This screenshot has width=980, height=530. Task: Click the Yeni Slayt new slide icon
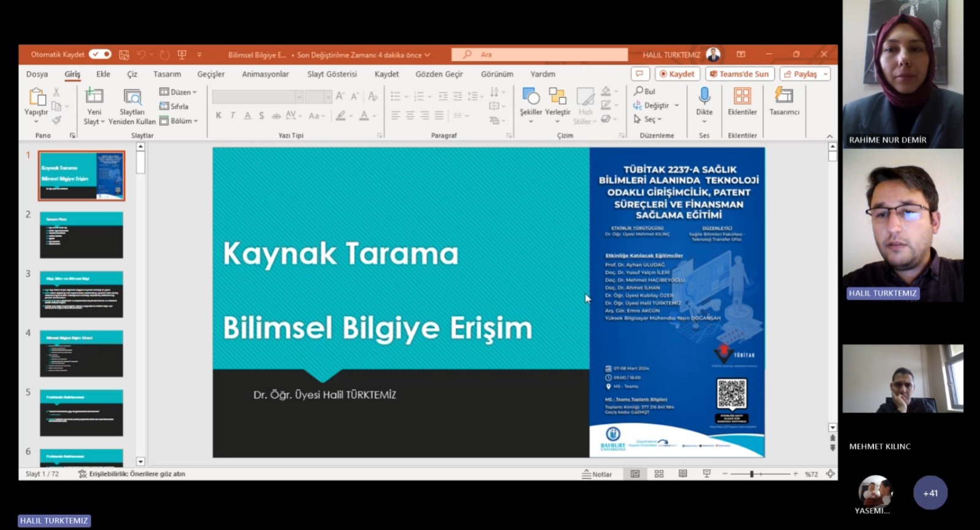click(x=94, y=97)
